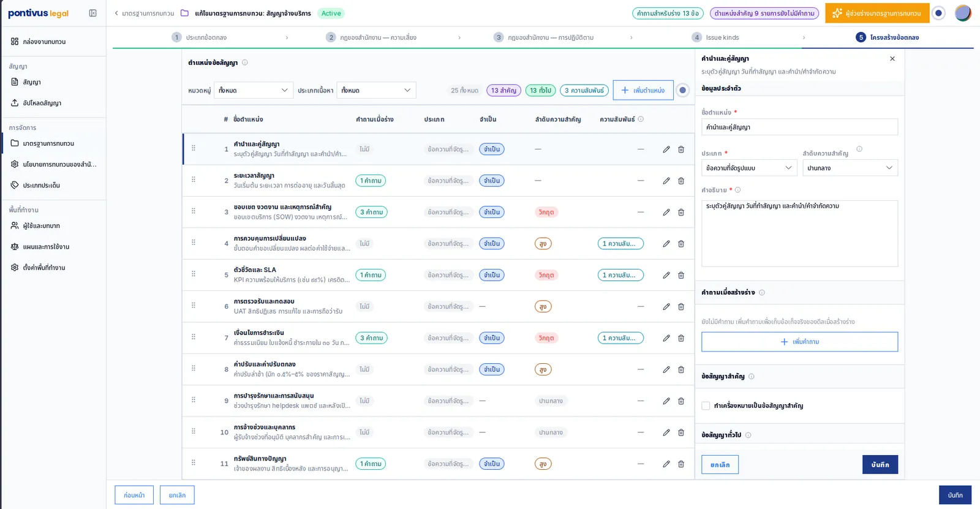This screenshot has height=509, width=980.
Task: Open user avatar menu
Action: (x=963, y=13)
